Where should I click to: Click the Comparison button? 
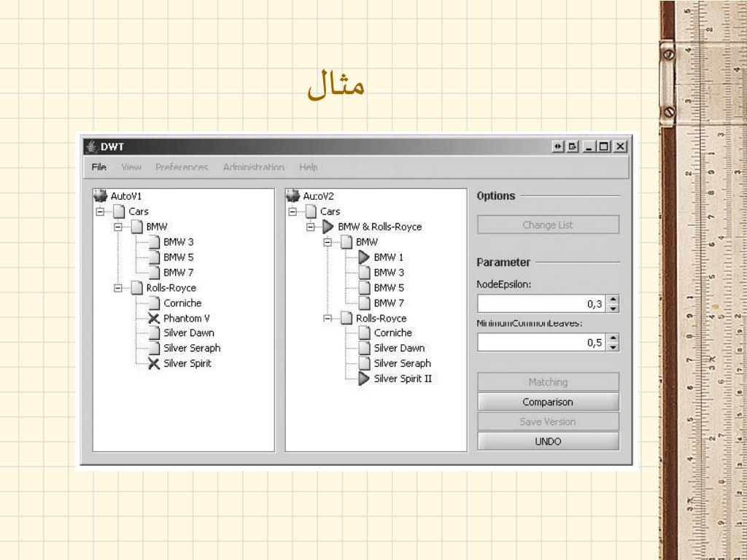(x=548, y=402)
